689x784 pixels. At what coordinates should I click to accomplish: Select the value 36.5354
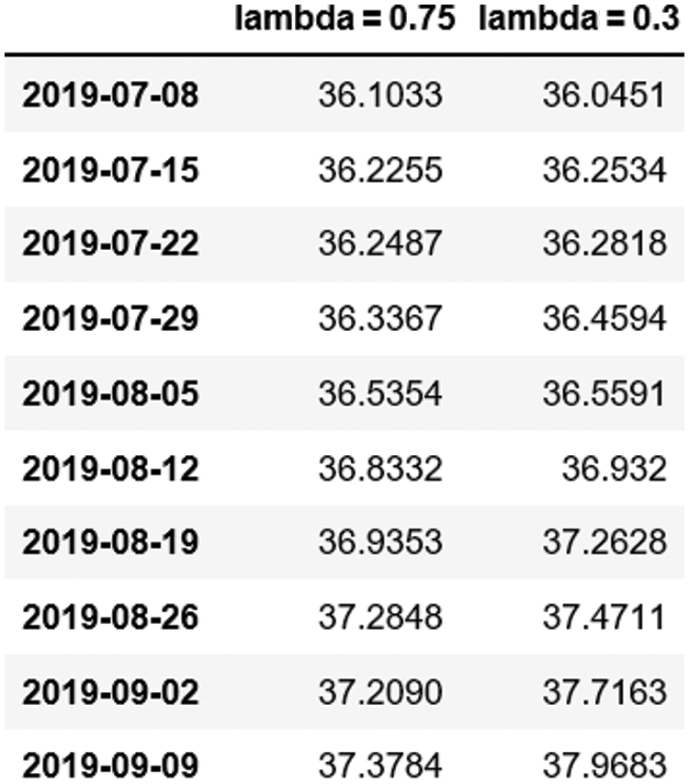point(380,392)
